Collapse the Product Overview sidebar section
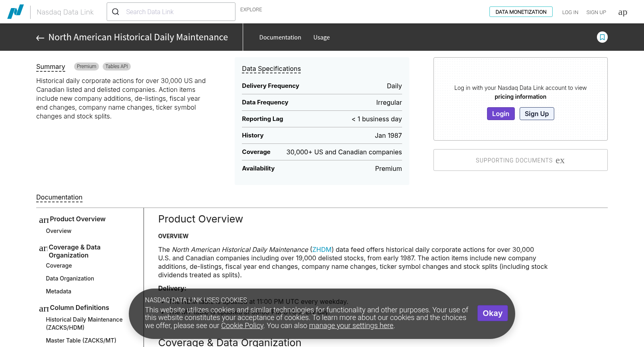 [43, 220]
